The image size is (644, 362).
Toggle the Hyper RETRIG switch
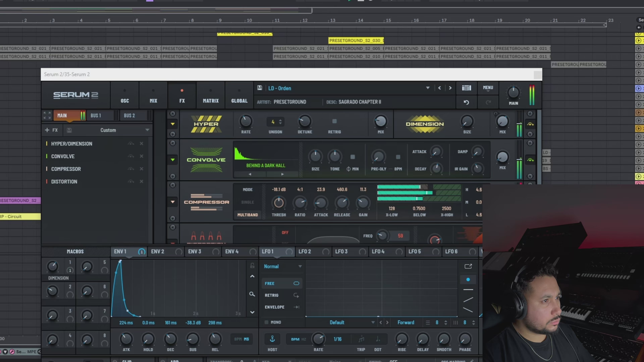[x=334, y=121]
